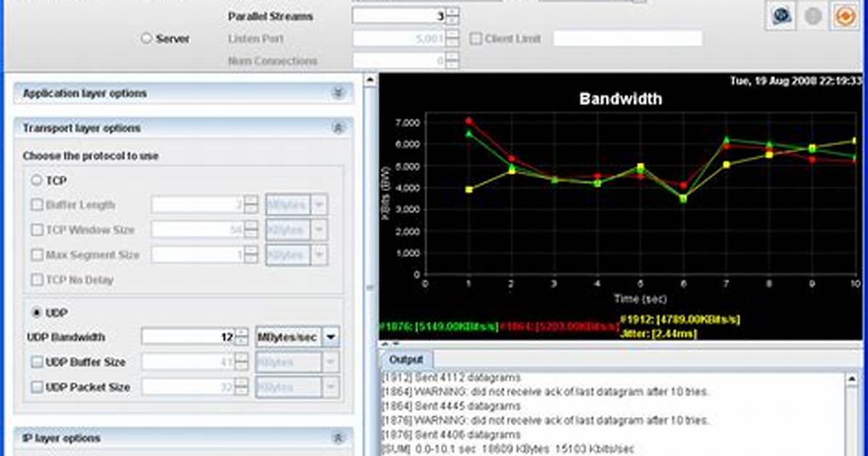Image resolution: width=868 pixels, height=456 pixels.
Task: Click the [1864] WARNING output line
Action: (545, 391)
